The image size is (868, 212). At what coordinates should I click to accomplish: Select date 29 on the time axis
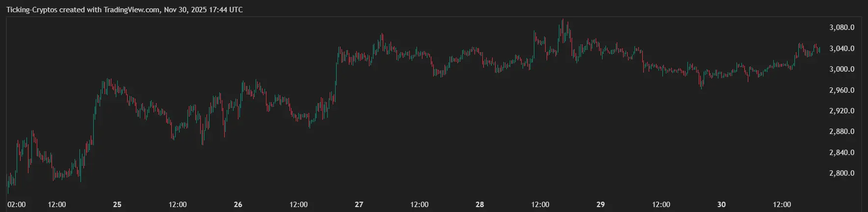click(601, 205)
